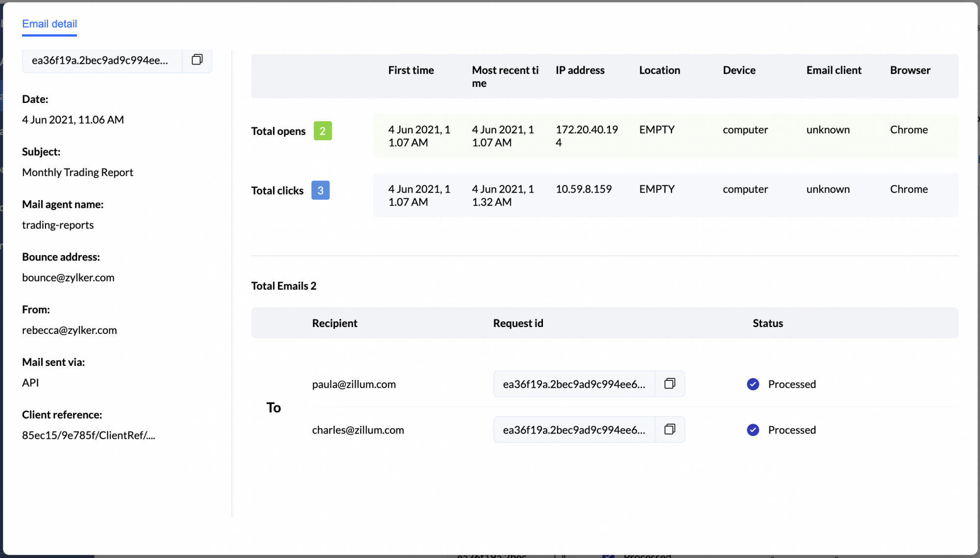Click the paula@zillum.com recipient
The width and height of the screenshot is (980, 558).
(x=354, y=384)
